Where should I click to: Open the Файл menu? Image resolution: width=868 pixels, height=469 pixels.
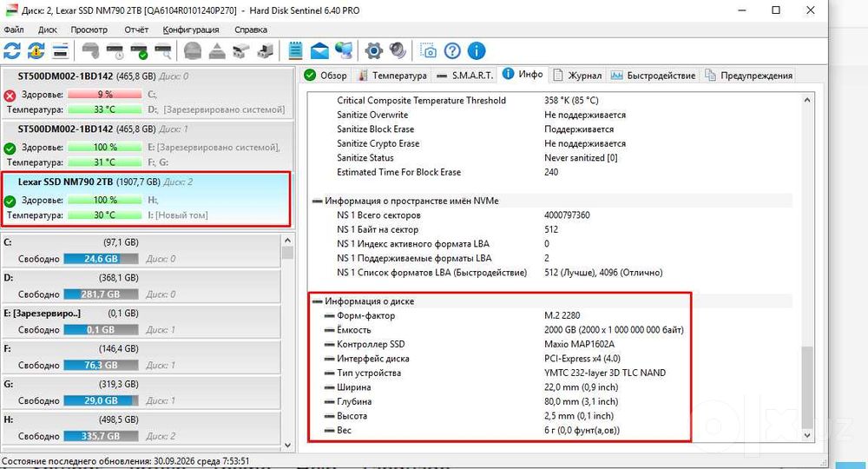point(14,30)
